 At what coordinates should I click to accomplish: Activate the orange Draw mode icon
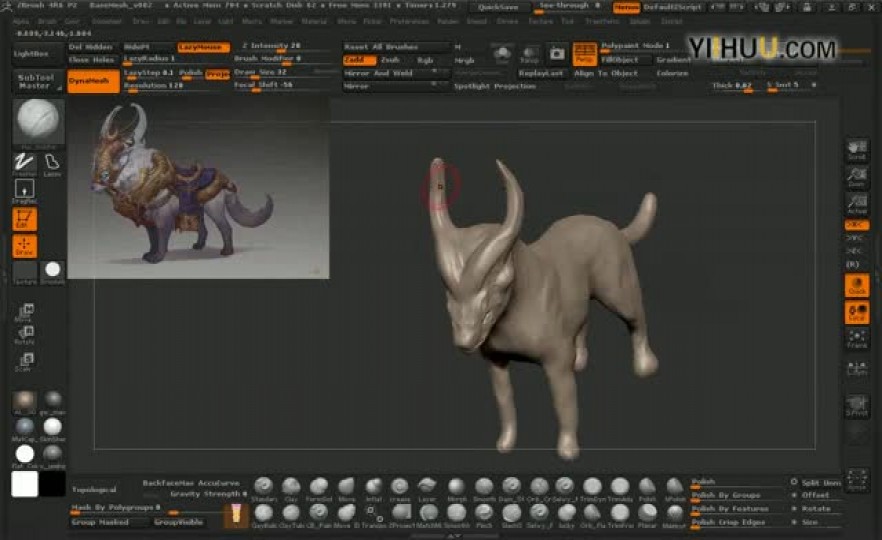[24, 246]
